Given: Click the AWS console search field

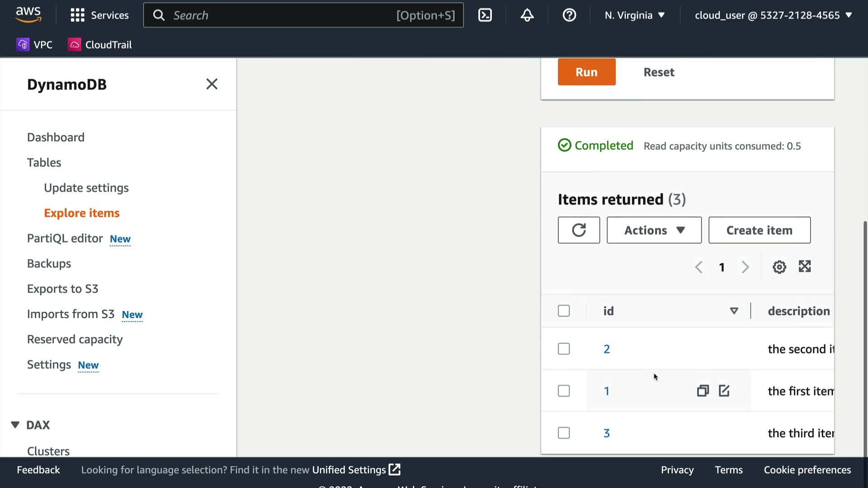Looking at the screenshot, I should click(x=280, y=15).
